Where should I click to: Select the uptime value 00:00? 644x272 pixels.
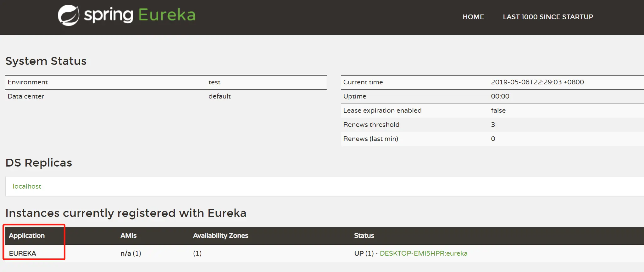[500, 96]
